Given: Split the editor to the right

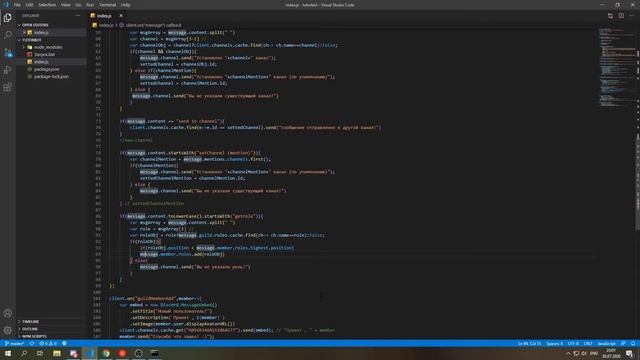Looking at the screenshot, I should pyautogui.click(x=621, y=16).
